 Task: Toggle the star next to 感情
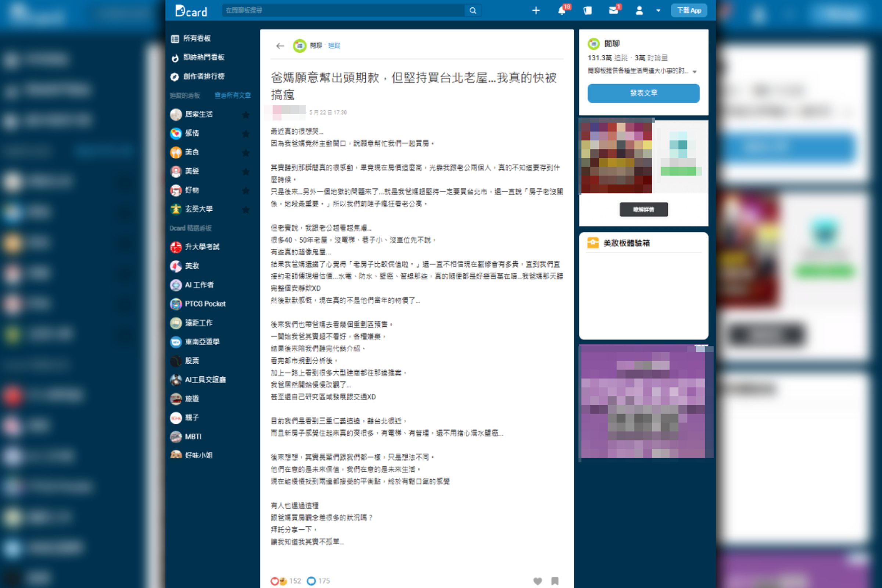(x=246, y=133)
